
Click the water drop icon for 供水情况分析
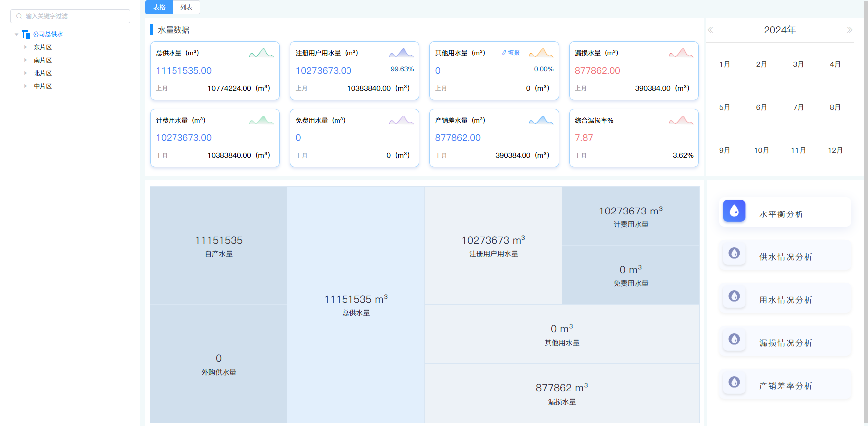[x=734, y=253]
